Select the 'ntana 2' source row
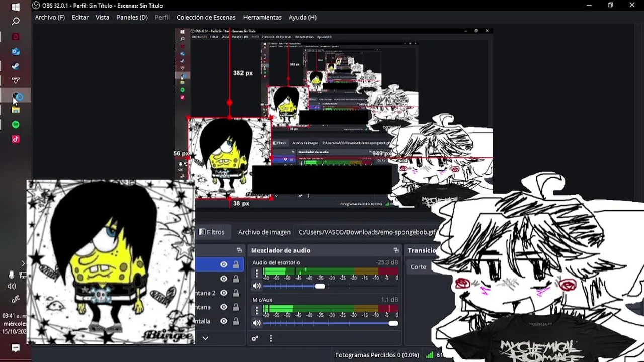 pyautogui.click(x=220, y=293)
